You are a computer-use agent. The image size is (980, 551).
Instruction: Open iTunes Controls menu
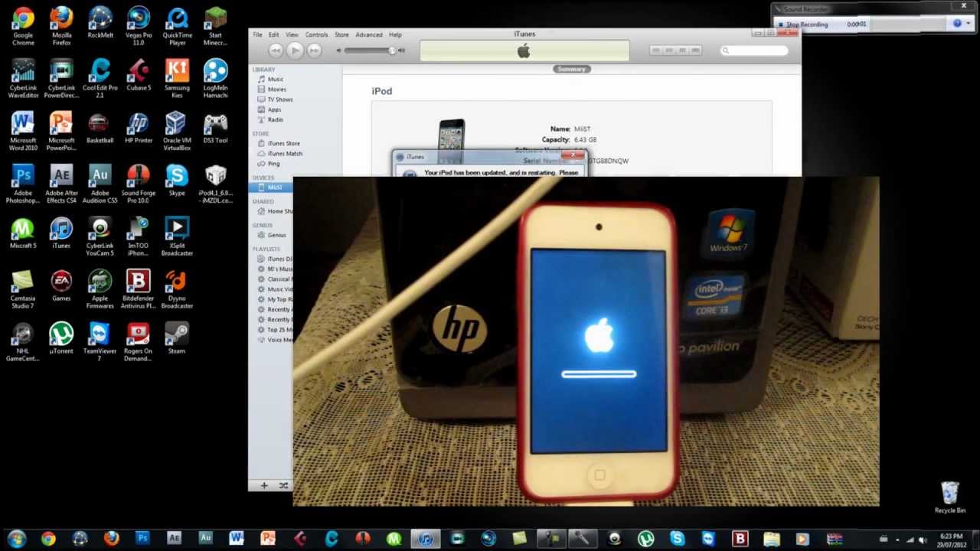click(x=316, y=34)
